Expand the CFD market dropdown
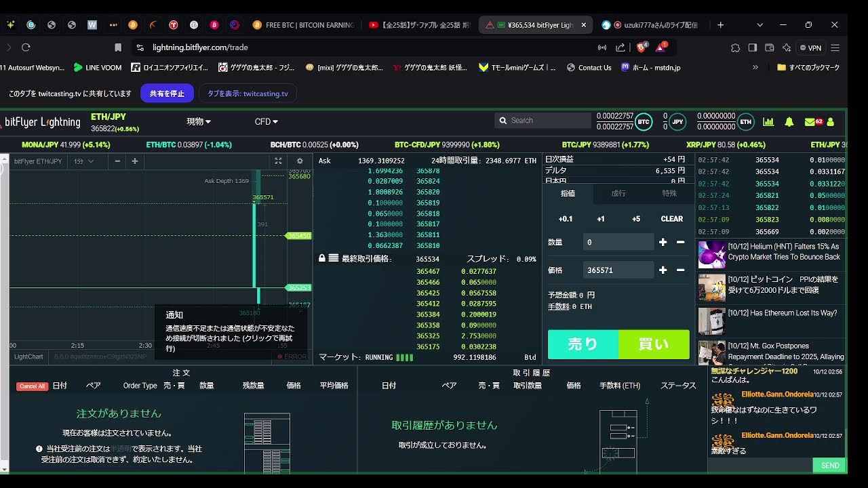Screen dimensions: 868x488 coord(267,122)
